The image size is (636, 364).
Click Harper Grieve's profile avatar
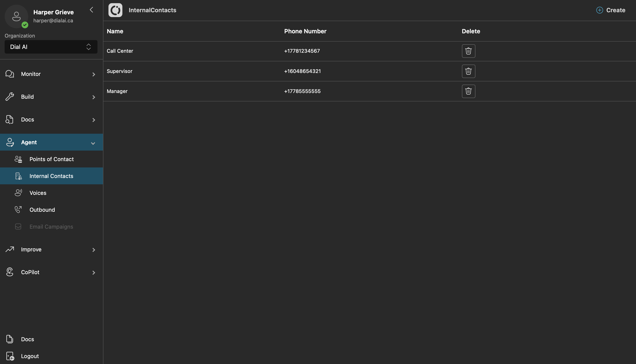pos(16,16)
